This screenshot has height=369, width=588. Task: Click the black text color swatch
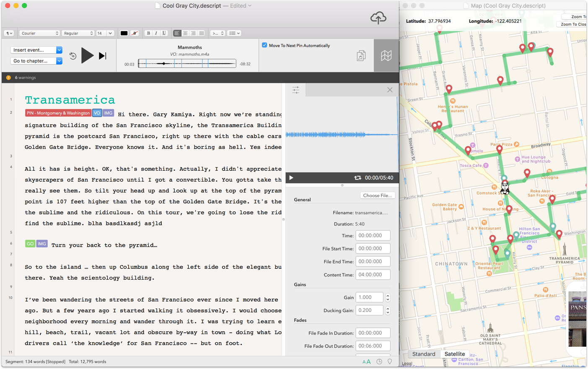click(124, 33)
